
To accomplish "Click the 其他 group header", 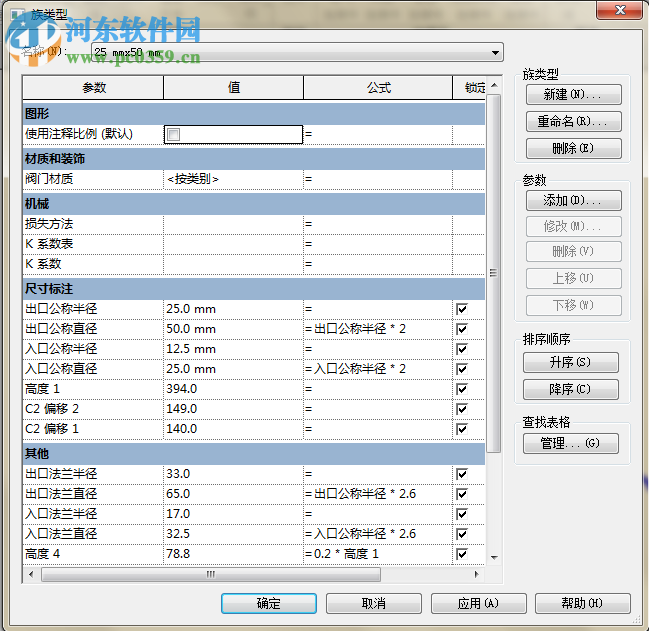I will point(254,454).
